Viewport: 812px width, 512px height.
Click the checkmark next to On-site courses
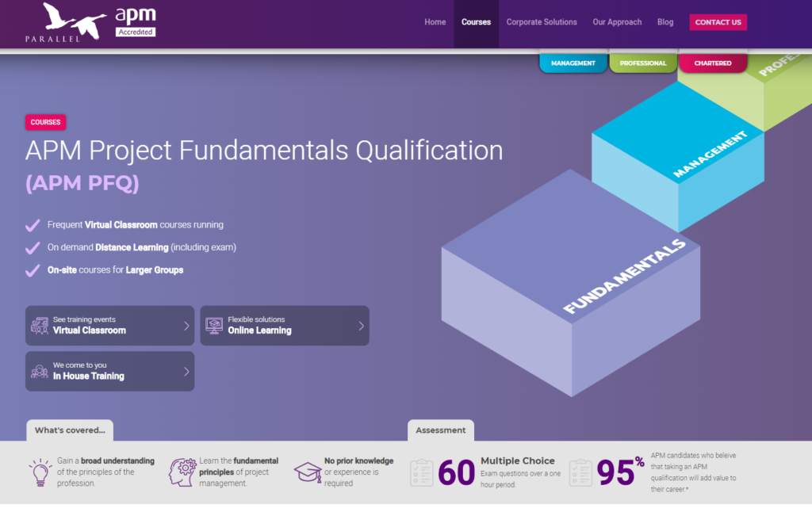coord(33,271)
